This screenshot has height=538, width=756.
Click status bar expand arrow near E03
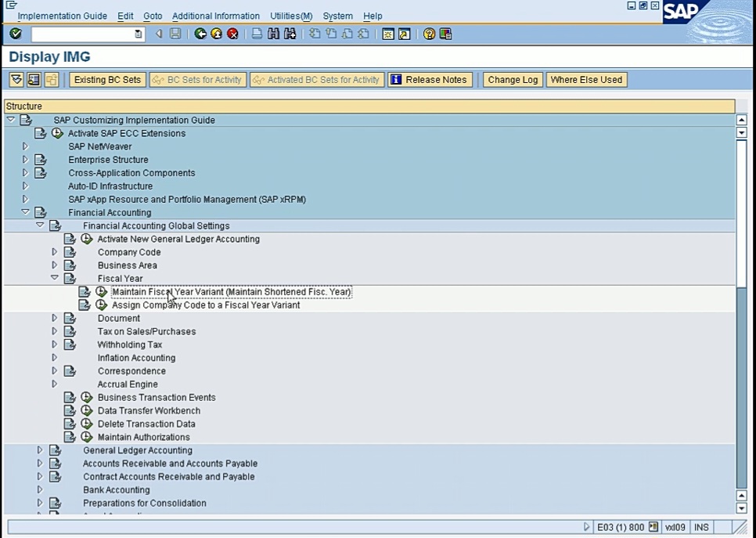[x=587, y=527]
